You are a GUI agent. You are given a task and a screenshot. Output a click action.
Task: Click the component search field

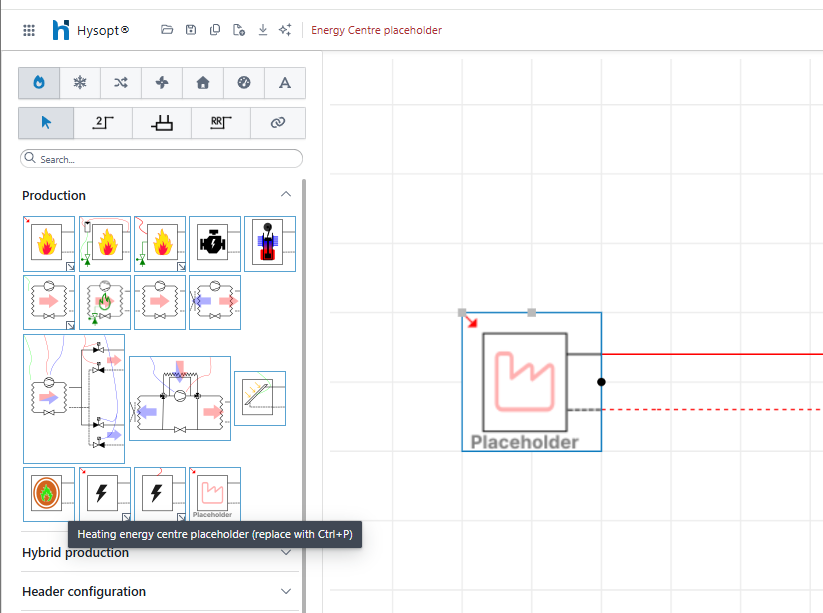click(162, 159)
